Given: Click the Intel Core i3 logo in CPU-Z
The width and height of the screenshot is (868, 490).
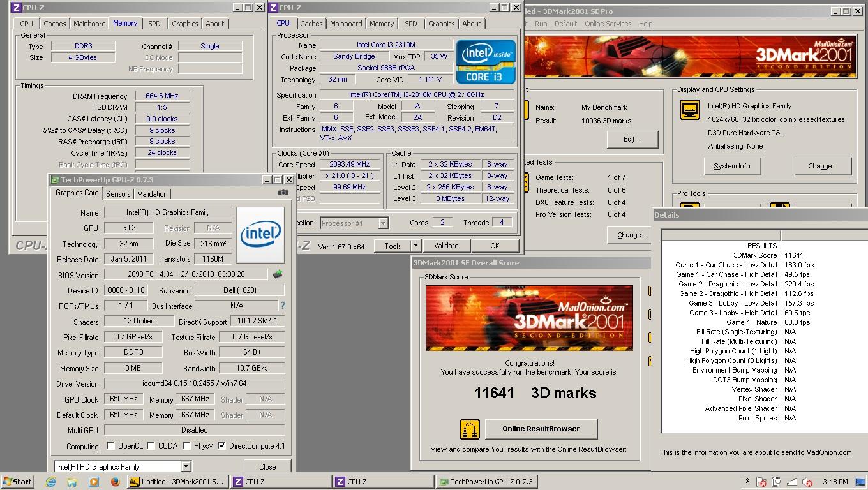Looking at the screenshot, I should pyautogui.click(x=486, y=62).
